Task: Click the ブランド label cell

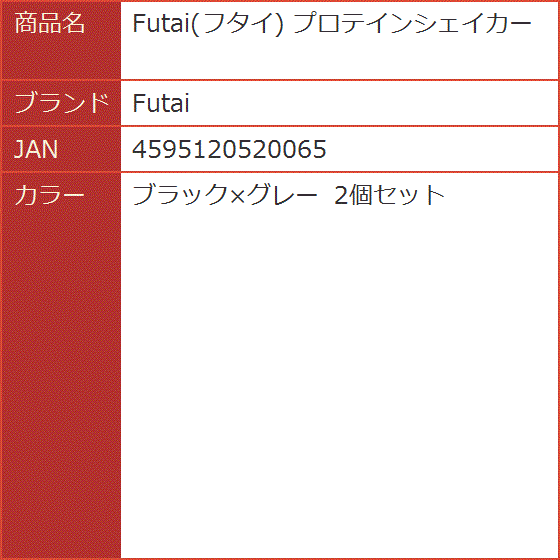Action: point(61,103)
